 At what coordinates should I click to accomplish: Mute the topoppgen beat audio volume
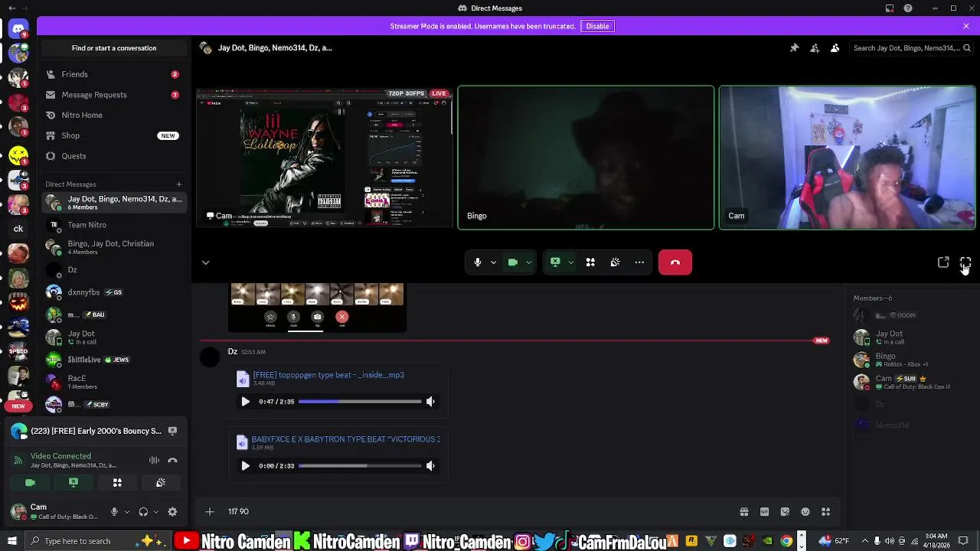point(430,401)
